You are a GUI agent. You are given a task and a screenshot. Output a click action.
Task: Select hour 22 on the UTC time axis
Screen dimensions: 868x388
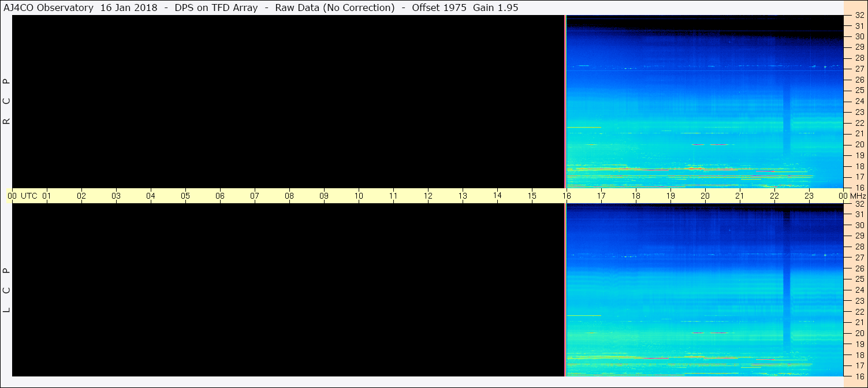point(774,196)
